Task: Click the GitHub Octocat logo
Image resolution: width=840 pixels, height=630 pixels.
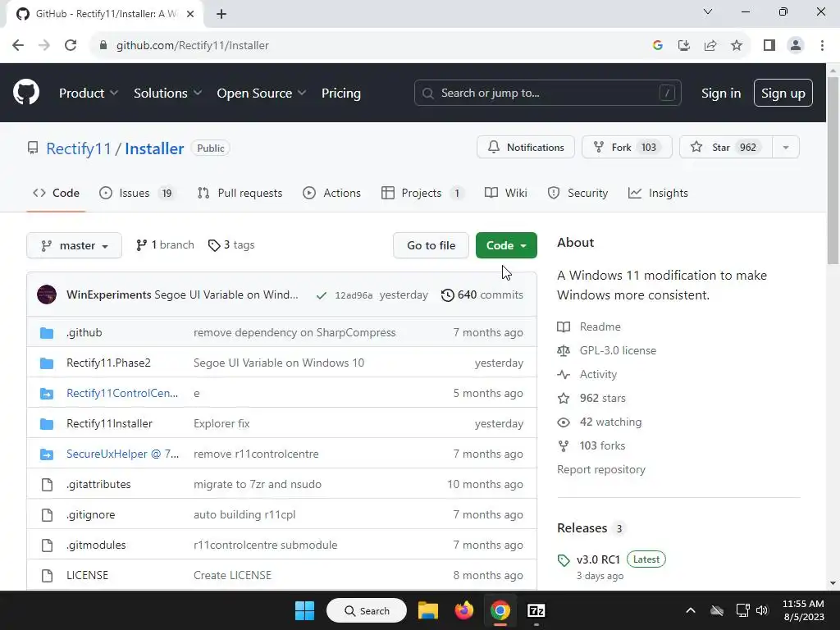Action: point(25,92)
